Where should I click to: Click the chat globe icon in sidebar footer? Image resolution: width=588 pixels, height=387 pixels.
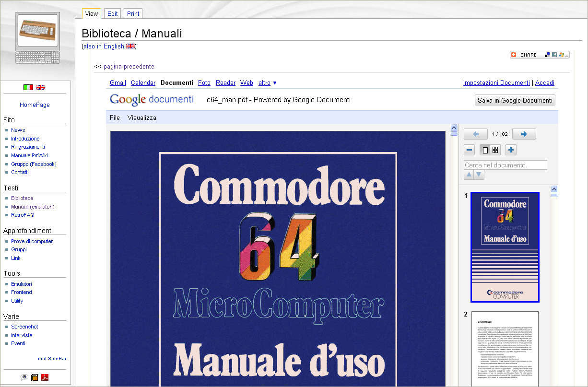click(24, 377)
